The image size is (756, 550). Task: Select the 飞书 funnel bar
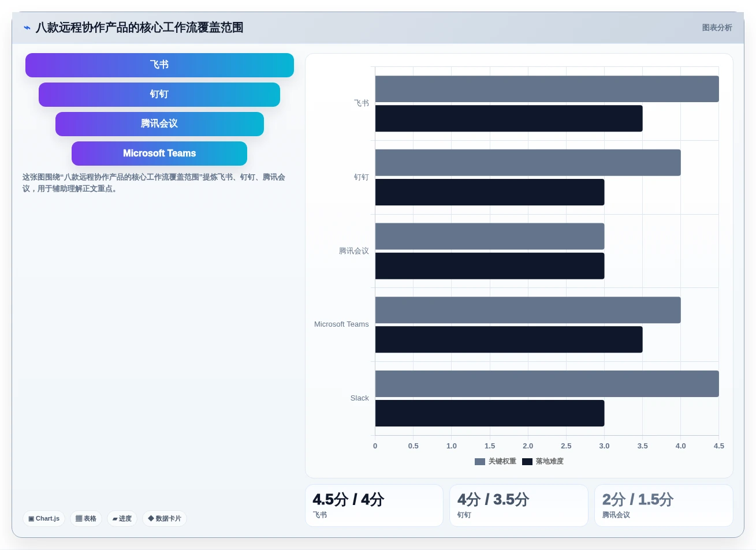tap(159, 65)
